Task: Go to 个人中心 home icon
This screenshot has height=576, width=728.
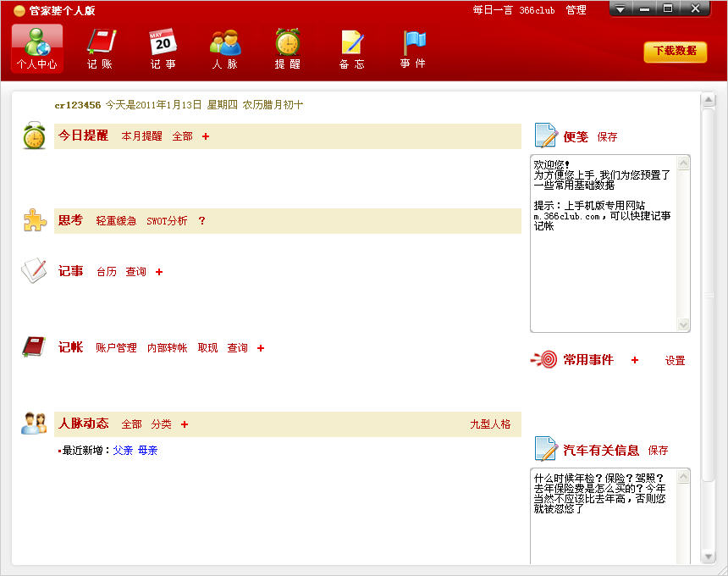Action: [37, 48]
